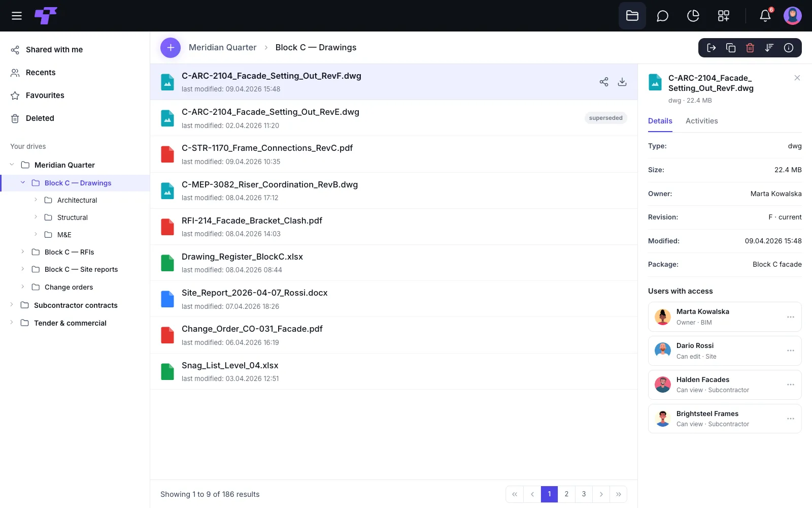Open options for Brightsteel Frames
Image resolution: width=812 pixels, height=508 pixels.
791,419
